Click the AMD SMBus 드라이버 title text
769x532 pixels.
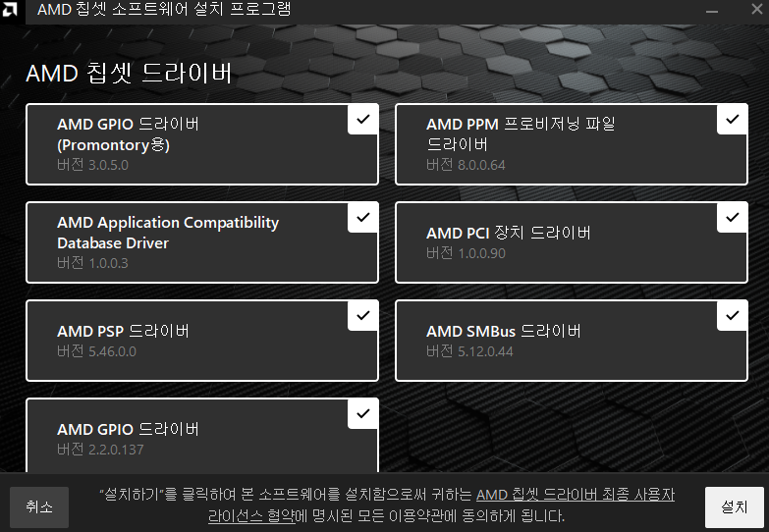pos(504,331)
